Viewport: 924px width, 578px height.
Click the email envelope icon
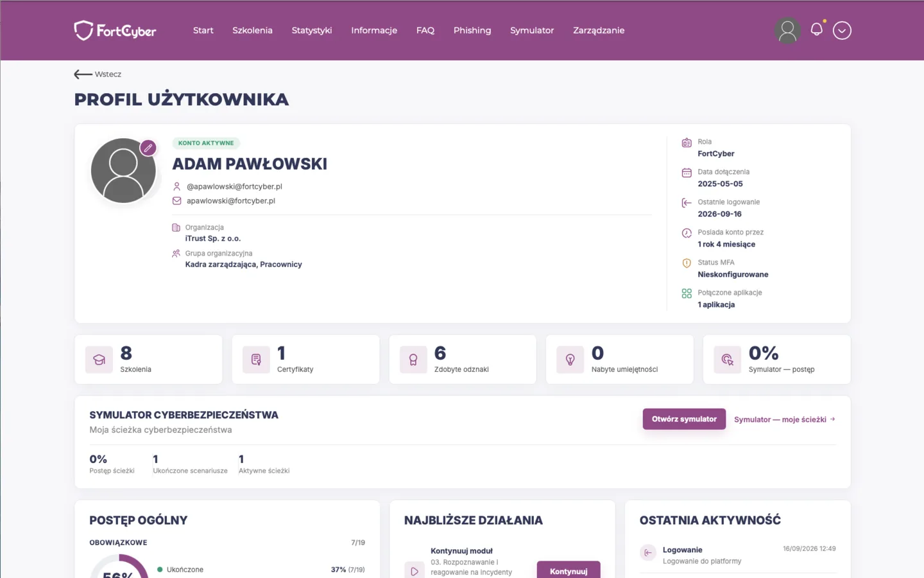[177, 200]
